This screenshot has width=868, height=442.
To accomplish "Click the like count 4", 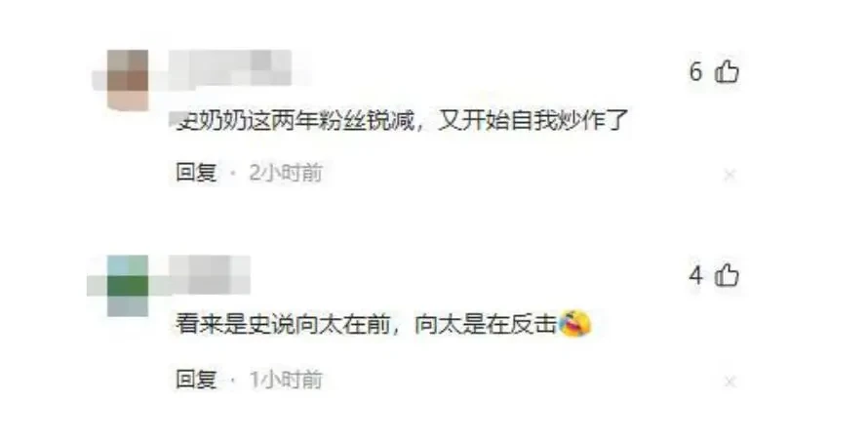I will pos(695,275).
